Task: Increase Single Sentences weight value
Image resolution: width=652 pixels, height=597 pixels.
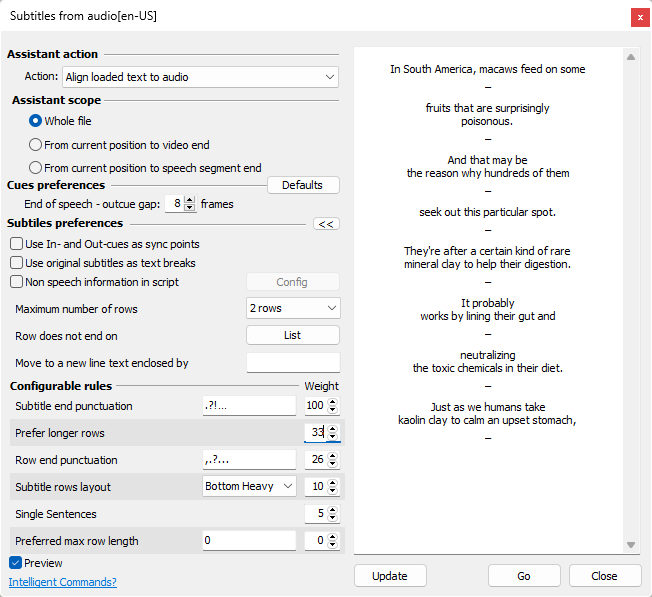Action: coord(334,510)
